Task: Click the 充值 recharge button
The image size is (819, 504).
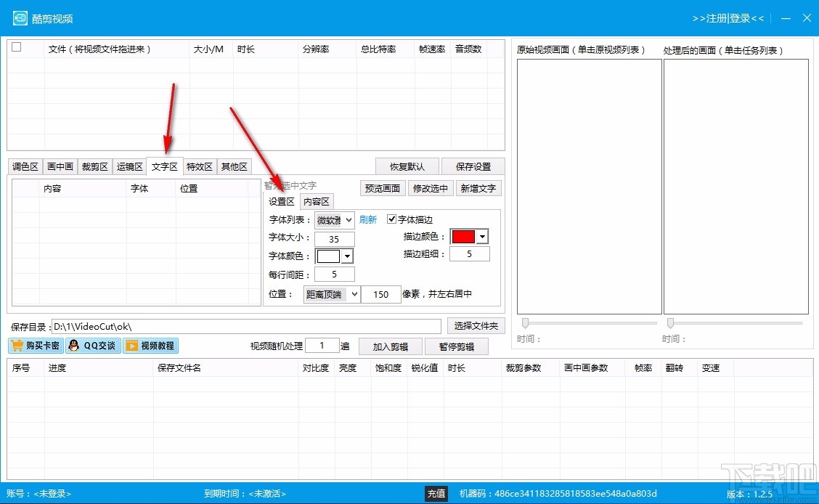Action: pyautogui.click(x=436, y=494)
